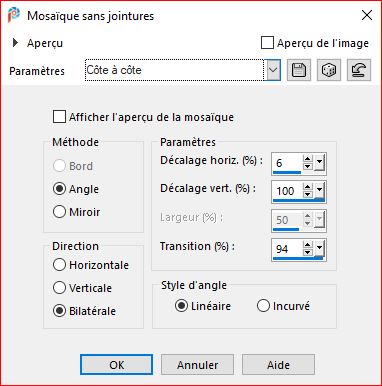The width and height of the screenshot is (382, 386).
Task: Increase Transition value with up arrow
Action: click(308, 245)
